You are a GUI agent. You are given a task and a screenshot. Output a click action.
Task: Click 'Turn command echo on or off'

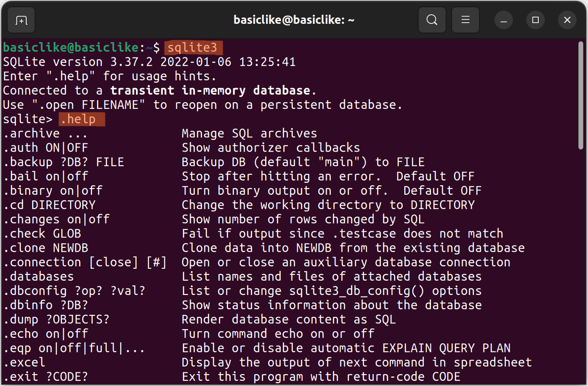tap(278, 333)
